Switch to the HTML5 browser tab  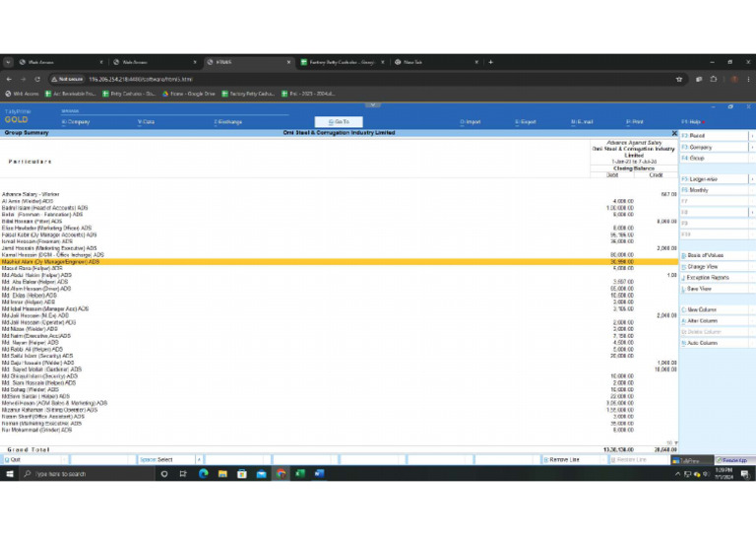pos(247,62)
